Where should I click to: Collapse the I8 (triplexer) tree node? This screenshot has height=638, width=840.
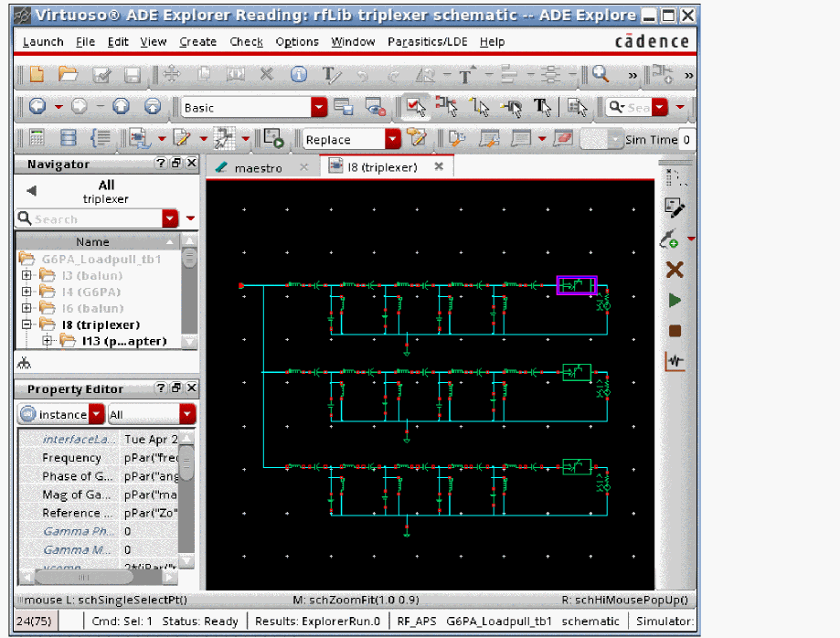27,324
